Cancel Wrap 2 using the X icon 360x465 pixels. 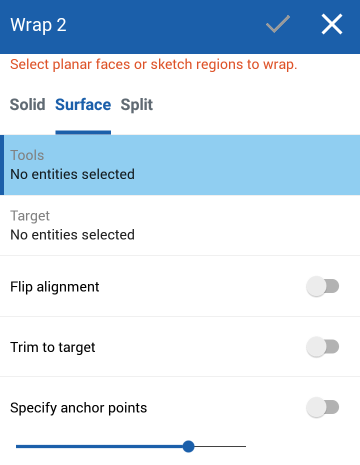coord(332,24)
